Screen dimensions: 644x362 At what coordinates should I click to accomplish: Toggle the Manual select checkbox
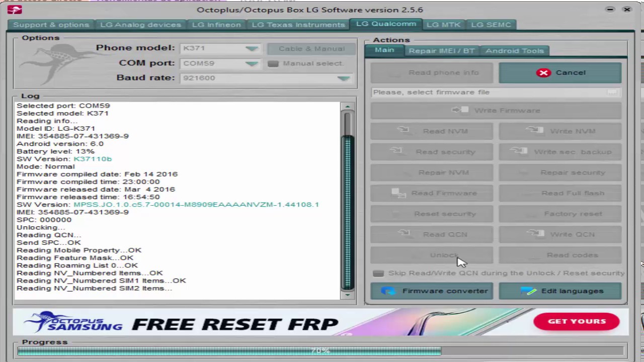click(x=273, y=63)
